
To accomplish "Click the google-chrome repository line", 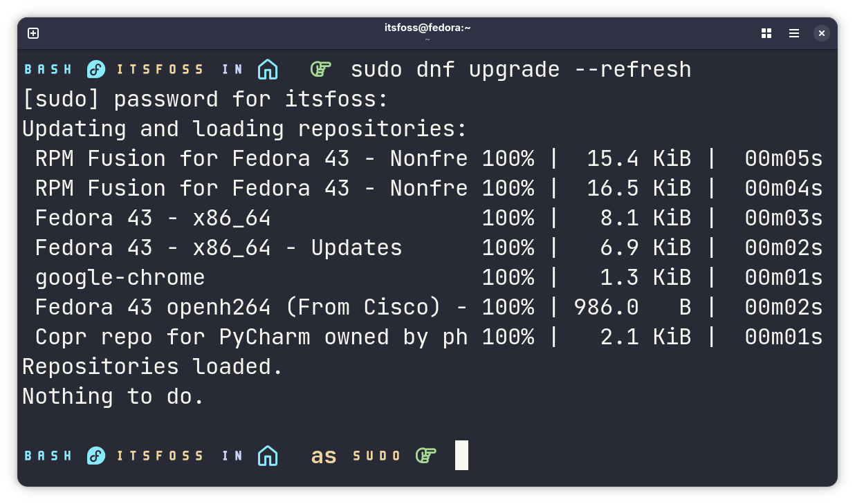I will point(120,278).
